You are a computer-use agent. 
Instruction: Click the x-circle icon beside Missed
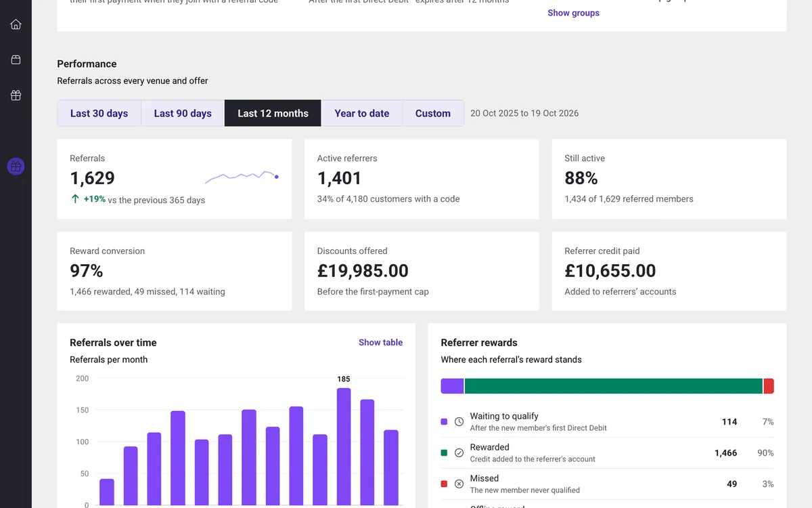pos(459,484)
